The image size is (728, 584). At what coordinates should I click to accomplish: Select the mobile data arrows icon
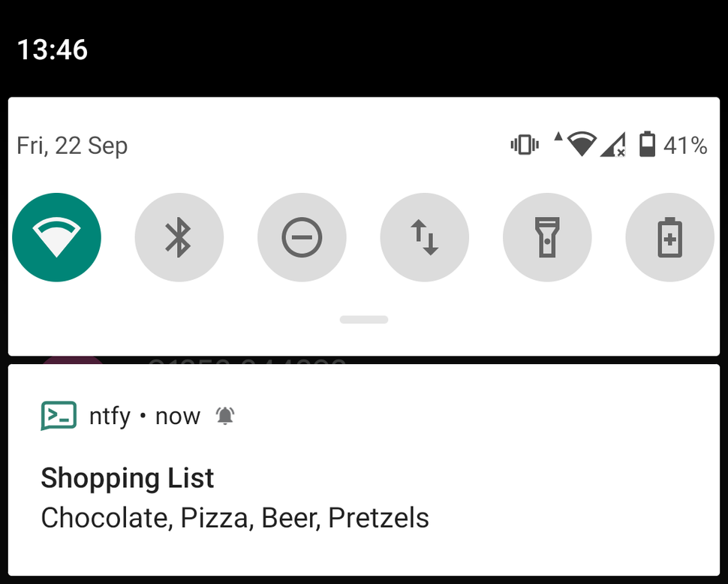pyautogui.click(x=425, y=236)
